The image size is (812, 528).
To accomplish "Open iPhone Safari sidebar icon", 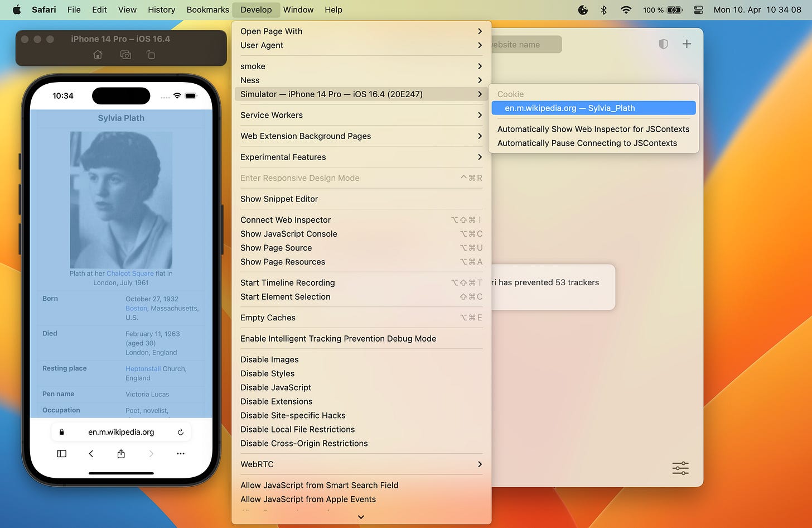I will click(x=62, y=454).
